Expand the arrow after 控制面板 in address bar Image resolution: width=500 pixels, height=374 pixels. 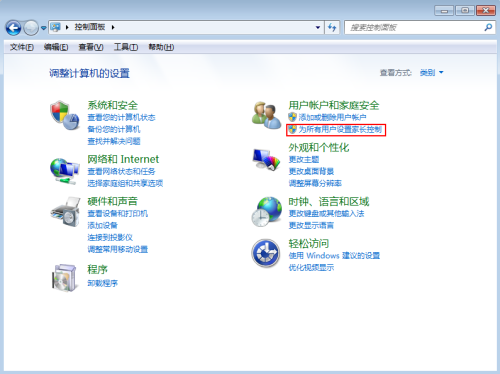(x=113, y=27)
